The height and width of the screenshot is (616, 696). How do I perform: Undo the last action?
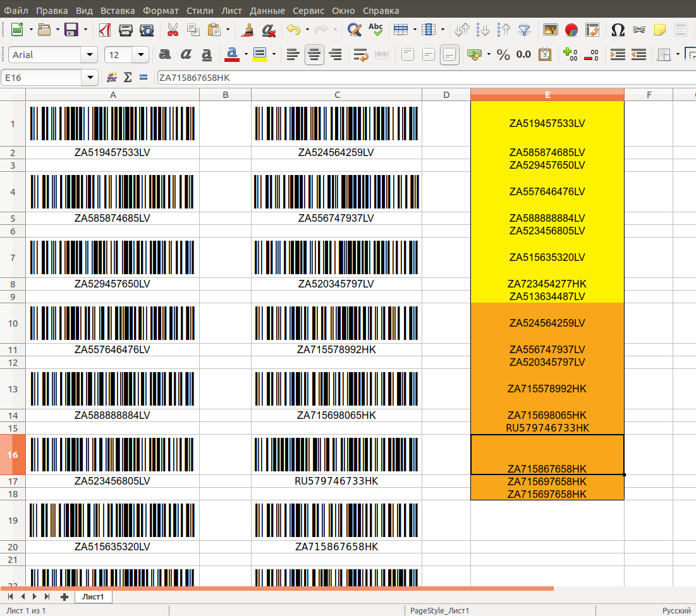293,30
